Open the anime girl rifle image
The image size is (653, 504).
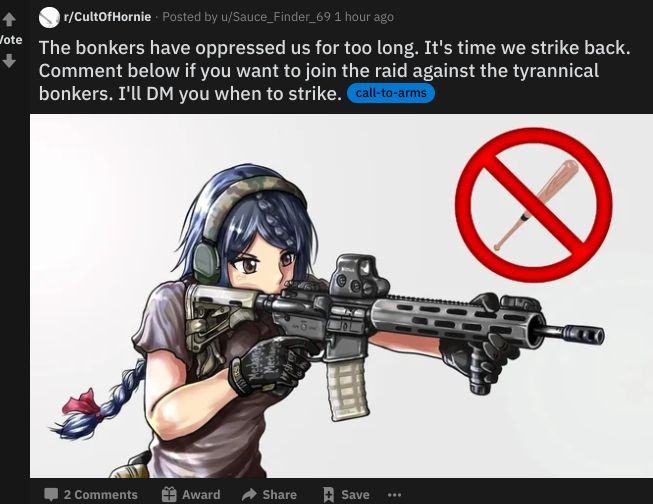tap(341, 295)
